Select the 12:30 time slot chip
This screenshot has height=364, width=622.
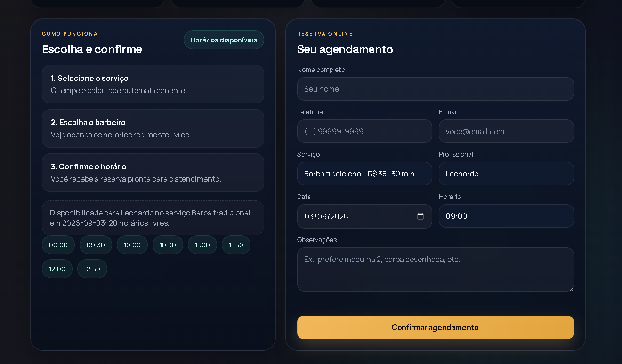point(92,269)
